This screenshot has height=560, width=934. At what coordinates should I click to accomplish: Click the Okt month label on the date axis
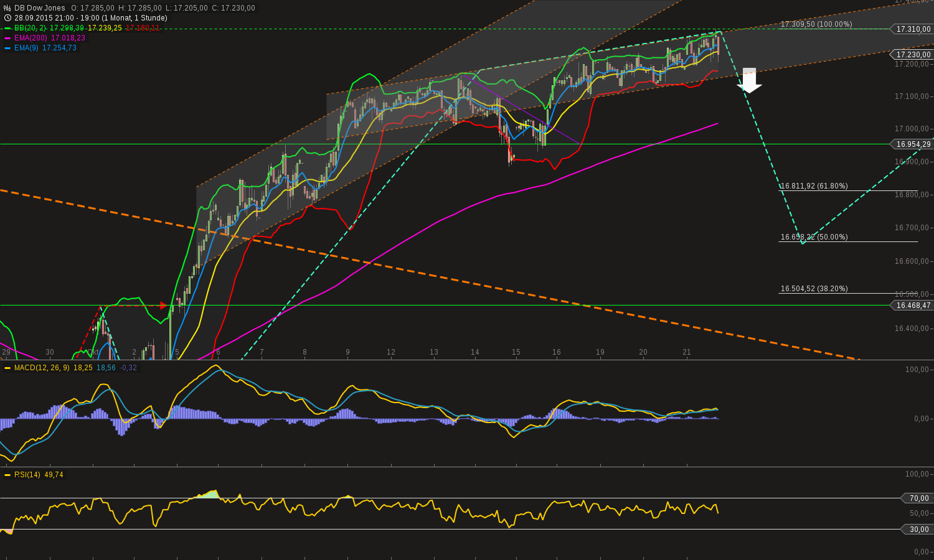(93, 352)
